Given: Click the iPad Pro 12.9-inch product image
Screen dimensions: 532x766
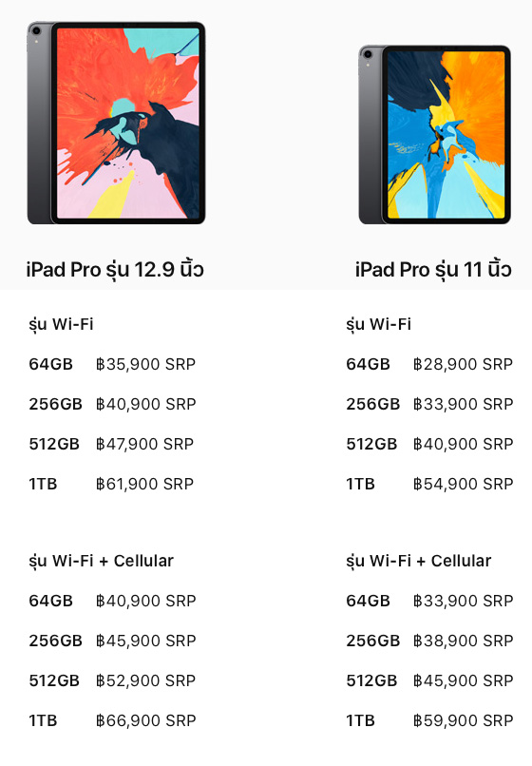Looking at the screenshot, I should coord(116,123).
